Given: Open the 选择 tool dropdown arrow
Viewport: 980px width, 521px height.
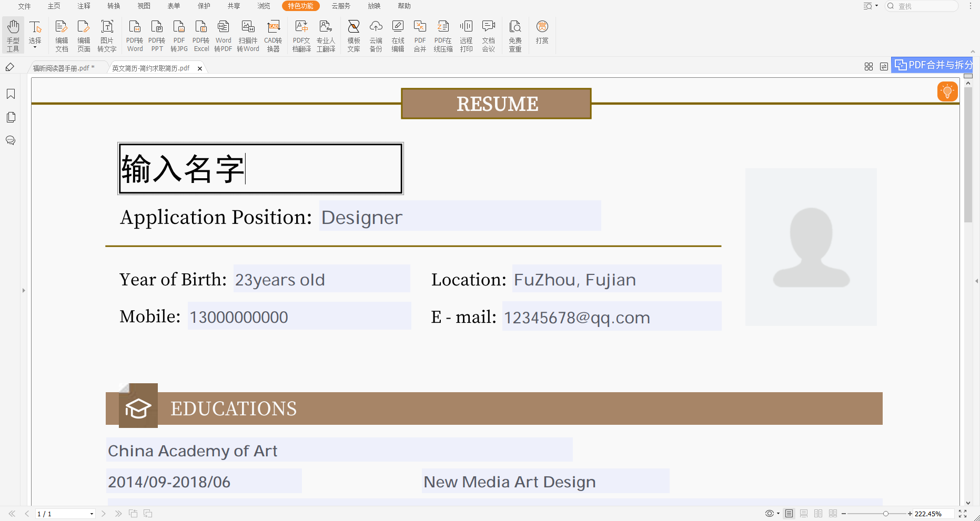Looking at the screenshot, I should point(35,48).
